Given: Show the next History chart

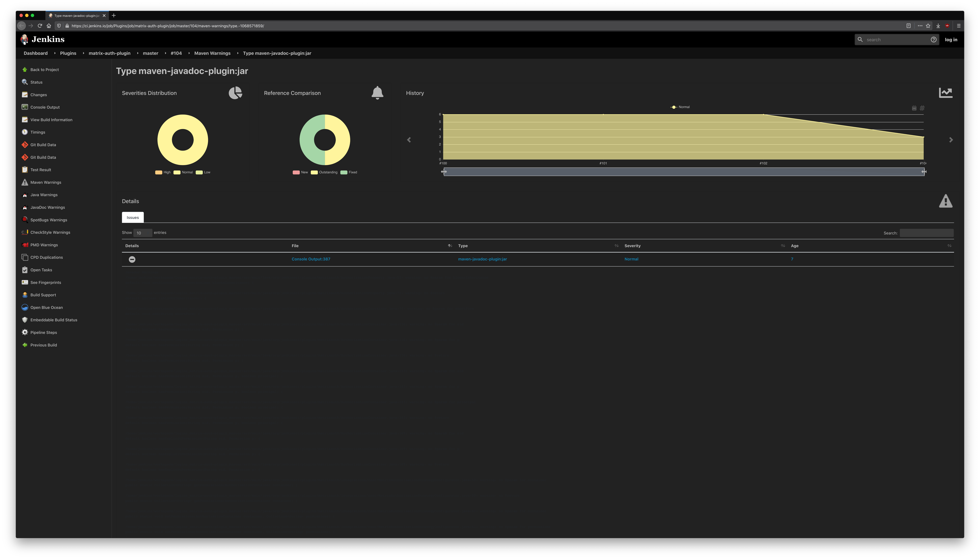Looking at the screenshot, I should coord(951,140).
